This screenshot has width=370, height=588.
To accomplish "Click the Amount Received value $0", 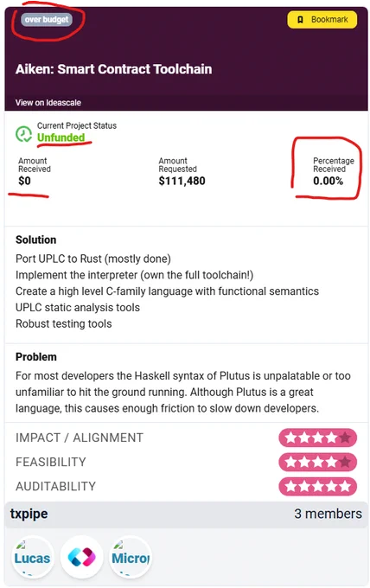I will 24,181.
